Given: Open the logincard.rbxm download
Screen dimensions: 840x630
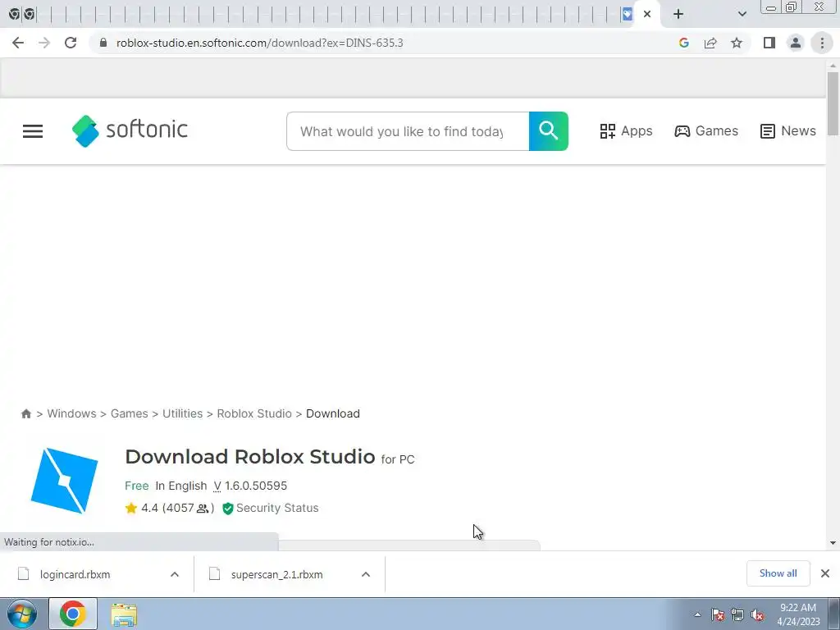Looking at the screenshot, I should click(x=75, y=574).
